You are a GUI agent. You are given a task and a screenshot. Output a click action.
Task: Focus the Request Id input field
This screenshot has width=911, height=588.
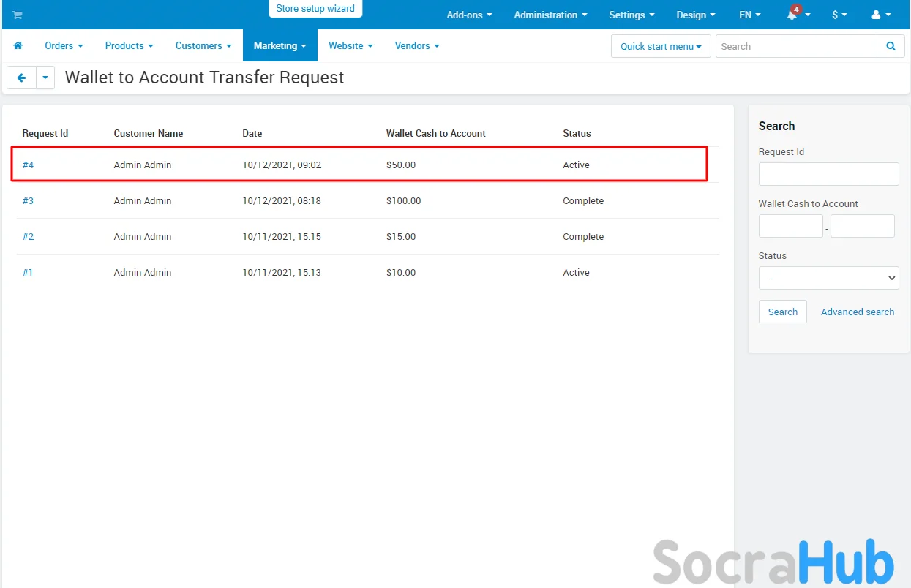[x=828, y=174]
